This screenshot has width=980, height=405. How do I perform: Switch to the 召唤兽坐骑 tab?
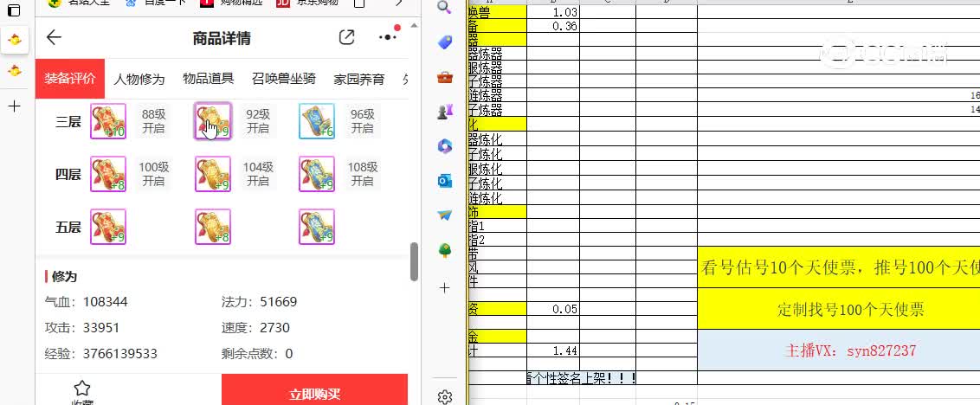click(284, 79)
